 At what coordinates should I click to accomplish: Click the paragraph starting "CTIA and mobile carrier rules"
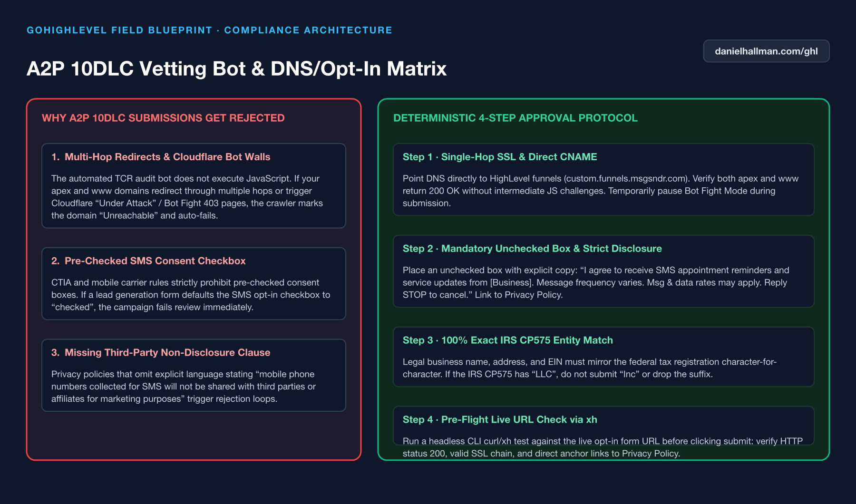(x=191, y=295)
